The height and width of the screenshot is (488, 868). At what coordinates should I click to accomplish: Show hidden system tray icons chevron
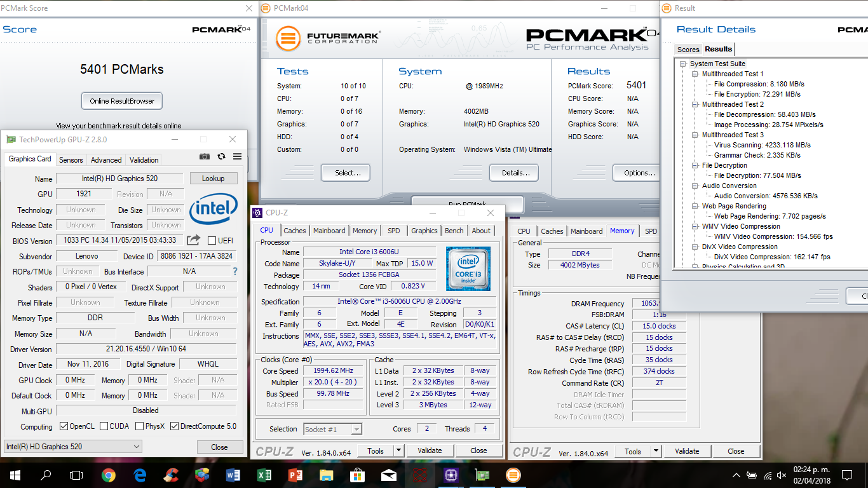pyautogui.click(x=736, y=475)
